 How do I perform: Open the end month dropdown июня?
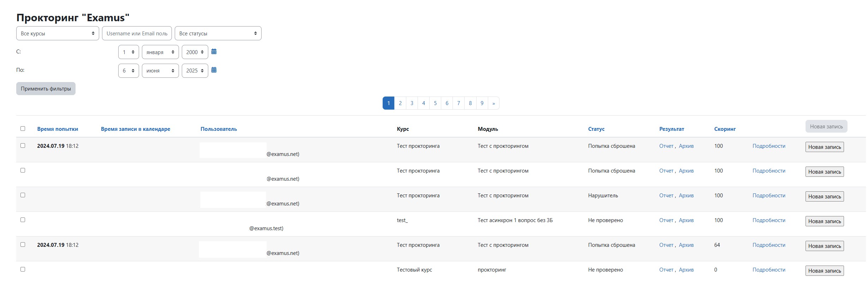click(x=160, y=70)
